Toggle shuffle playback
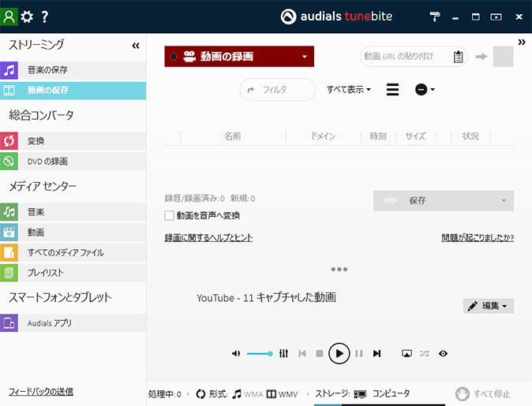Screen dimensions: 532x406 coord(424,353)
